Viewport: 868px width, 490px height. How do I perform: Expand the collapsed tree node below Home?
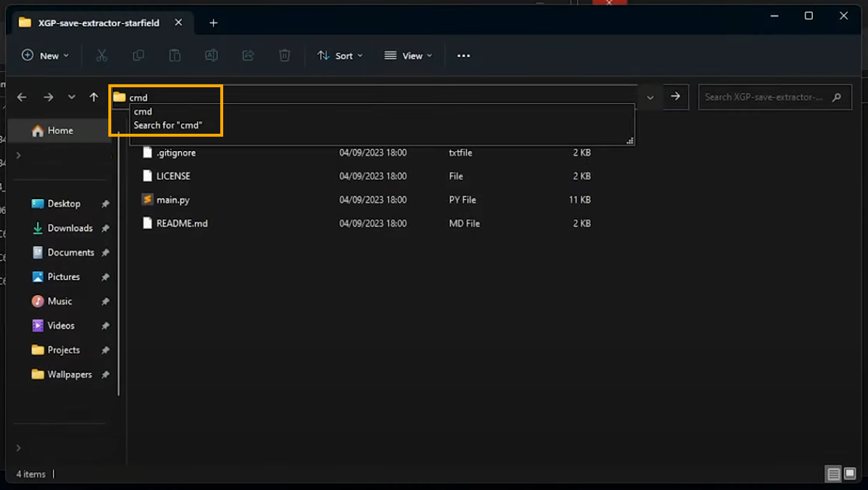[19, 156]
